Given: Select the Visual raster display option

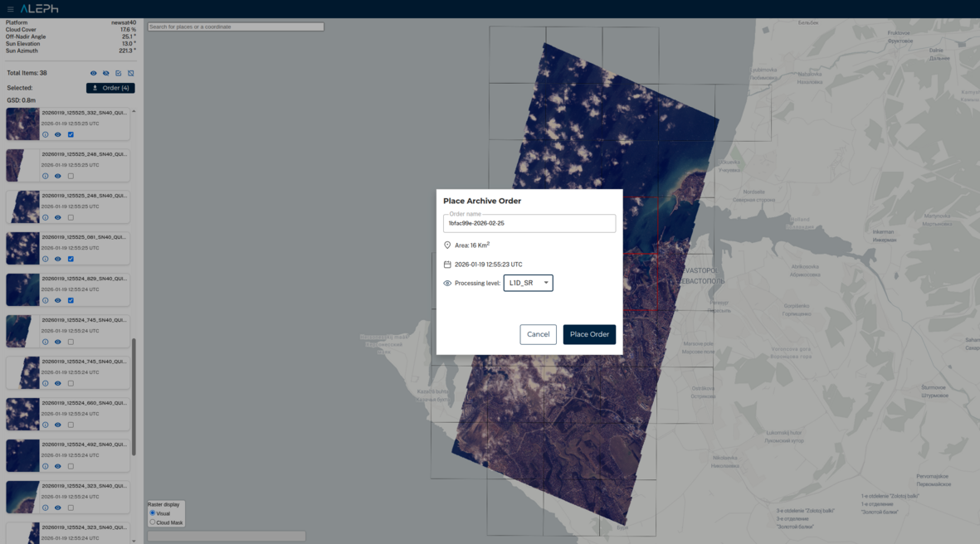Looking at the screenshot, I should pos(153,513).
